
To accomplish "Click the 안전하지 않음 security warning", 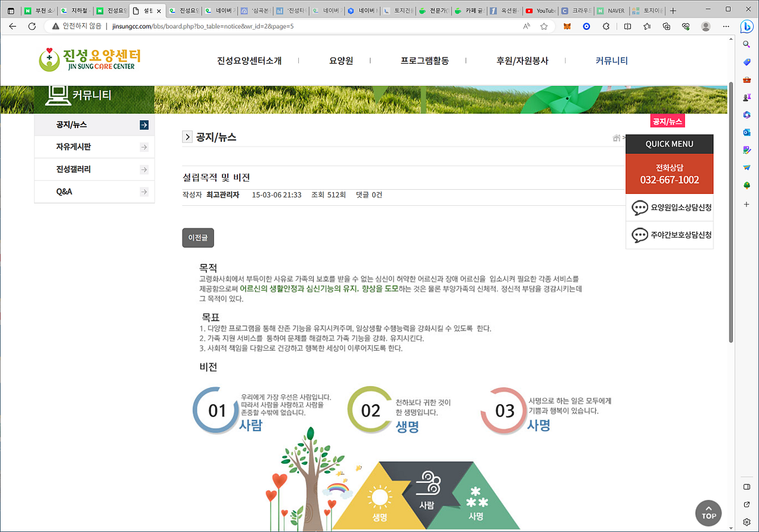I will 77,26.
